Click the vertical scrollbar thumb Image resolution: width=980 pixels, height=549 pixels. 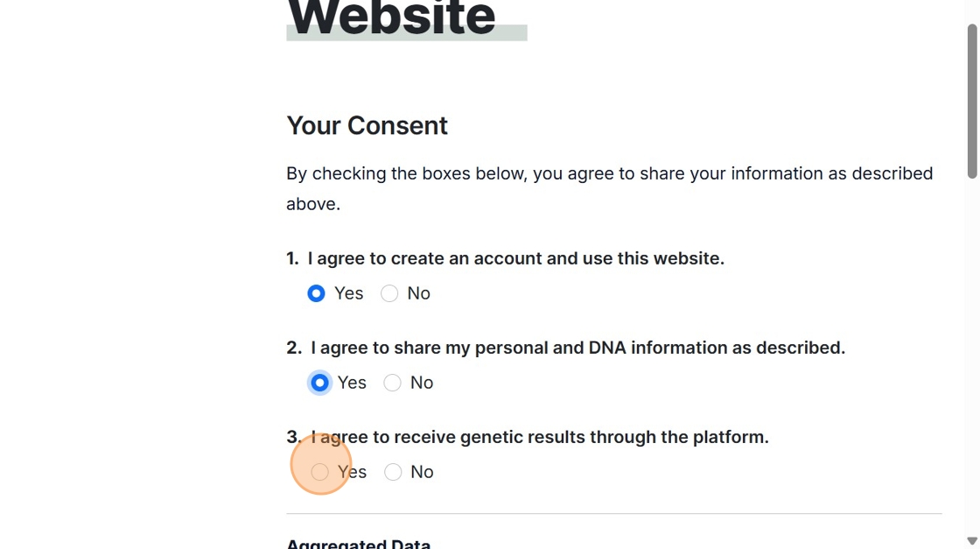point(971,101)
